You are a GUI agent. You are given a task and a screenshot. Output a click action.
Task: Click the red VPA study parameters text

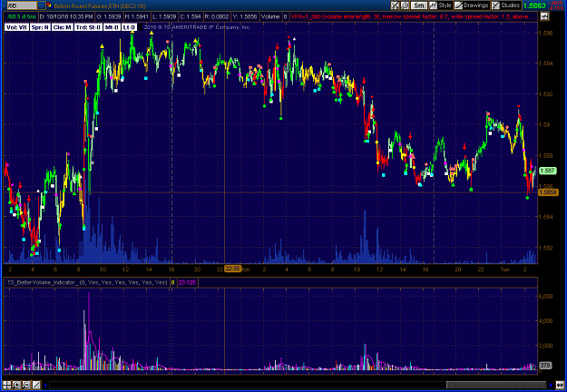click(413, 16)
